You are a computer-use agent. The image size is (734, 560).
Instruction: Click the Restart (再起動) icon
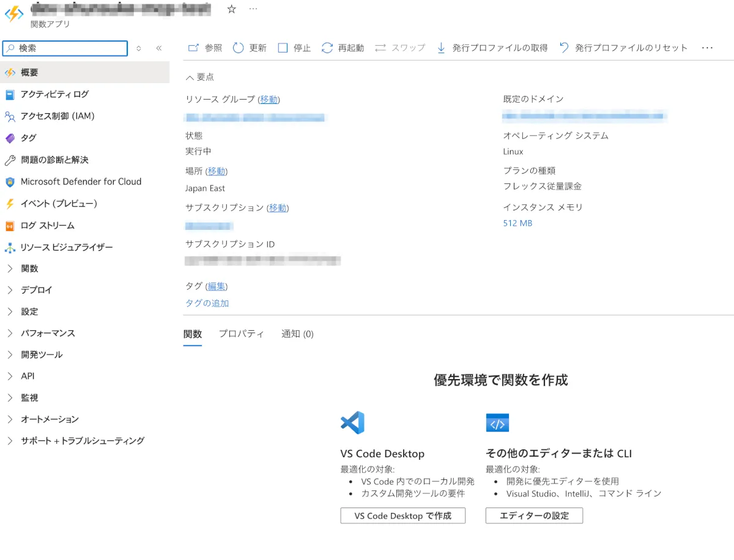pyautogui.click(x=327, y=48)
